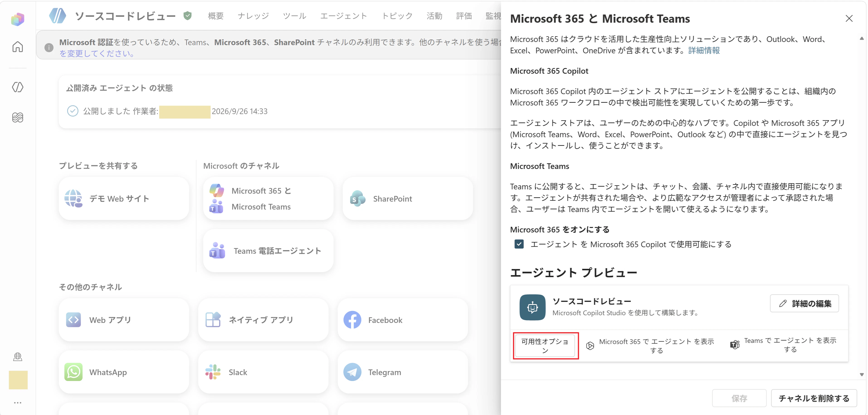Screen dimensions: 868x415
Task: Click the チャネルを削除する button
Action: pyautogui.click(x=814, y=398)
